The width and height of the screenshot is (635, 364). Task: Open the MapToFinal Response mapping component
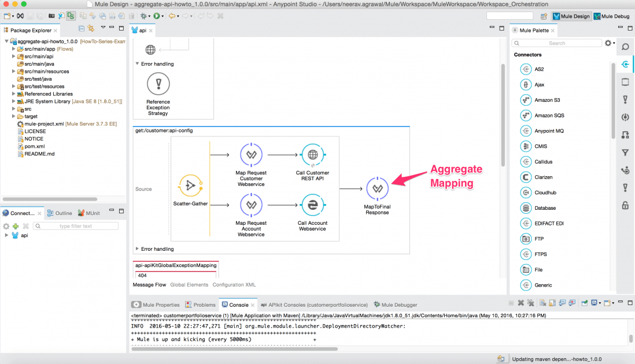click(378, 189)
